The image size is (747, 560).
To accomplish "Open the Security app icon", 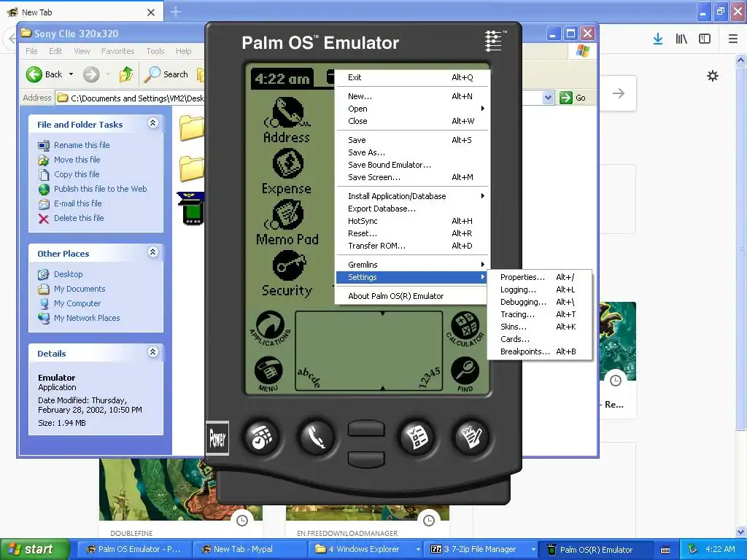I will (287, 274).
